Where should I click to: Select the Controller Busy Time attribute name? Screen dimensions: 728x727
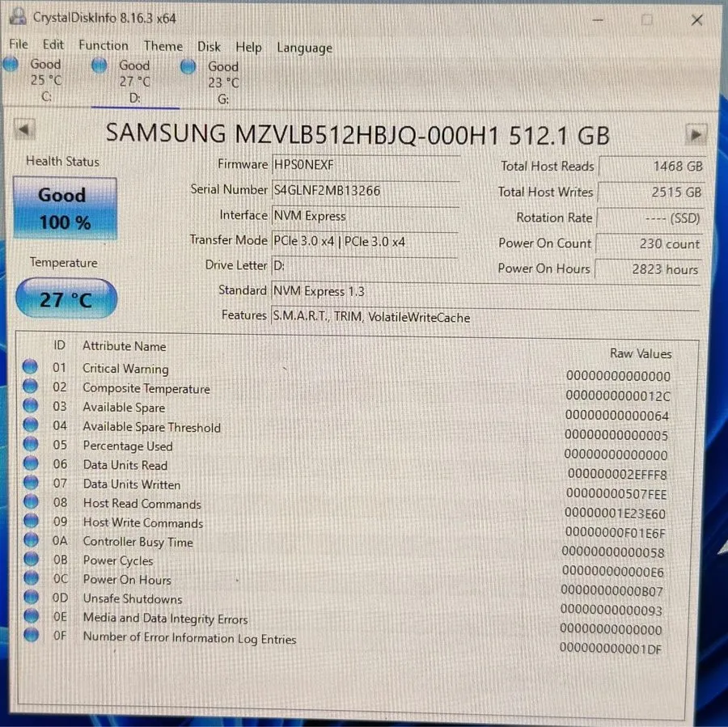point(138,542)
